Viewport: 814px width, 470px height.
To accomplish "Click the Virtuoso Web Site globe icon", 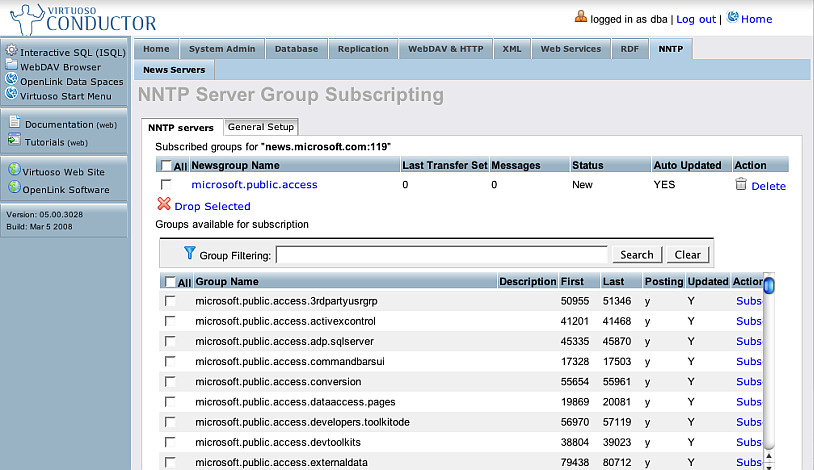I will click(x=14, y=171).
